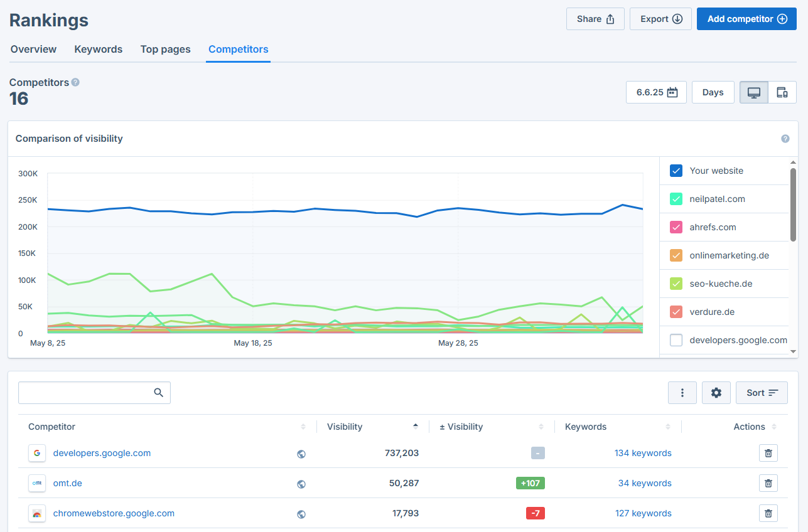Switch to mobile visibility view
The height and width of the screenshot is (532, 808).
[782, 92]
